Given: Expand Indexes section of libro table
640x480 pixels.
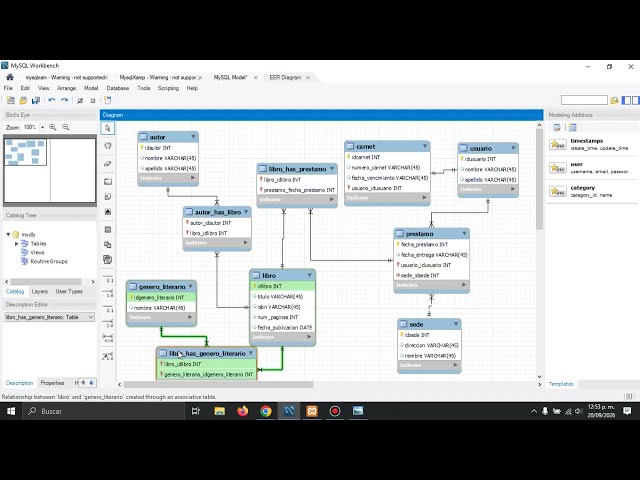Looking at the screenshot, I should (309, 337).
